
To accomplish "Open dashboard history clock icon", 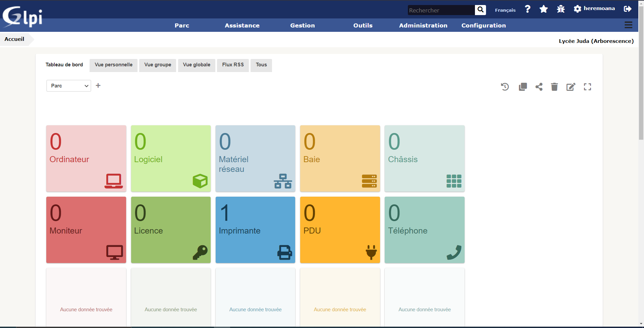I will (x=505, y=87).
